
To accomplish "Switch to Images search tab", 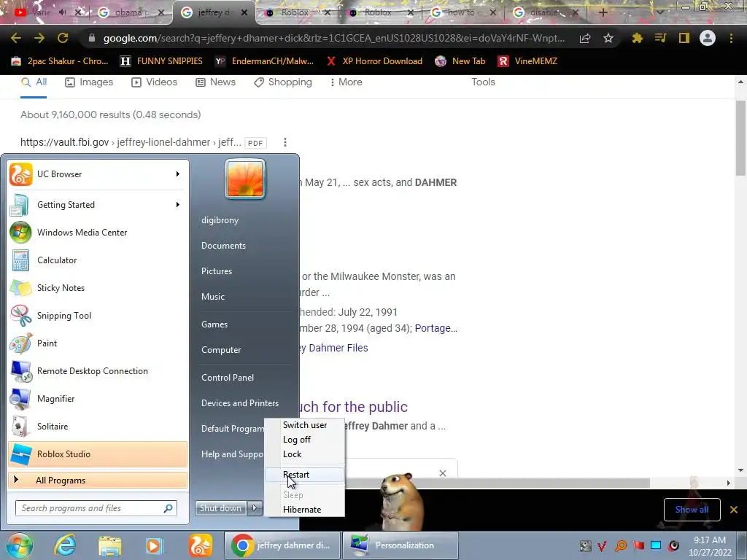I will click(89, 82).
